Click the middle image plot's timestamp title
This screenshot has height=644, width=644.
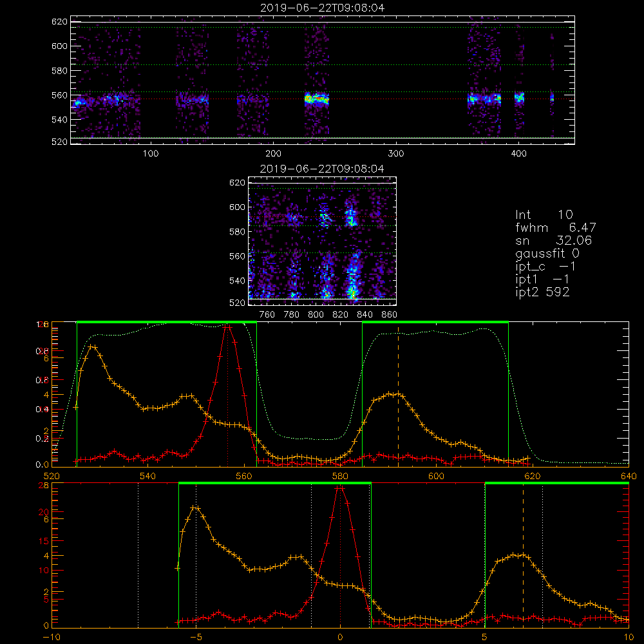click(322, 169)
